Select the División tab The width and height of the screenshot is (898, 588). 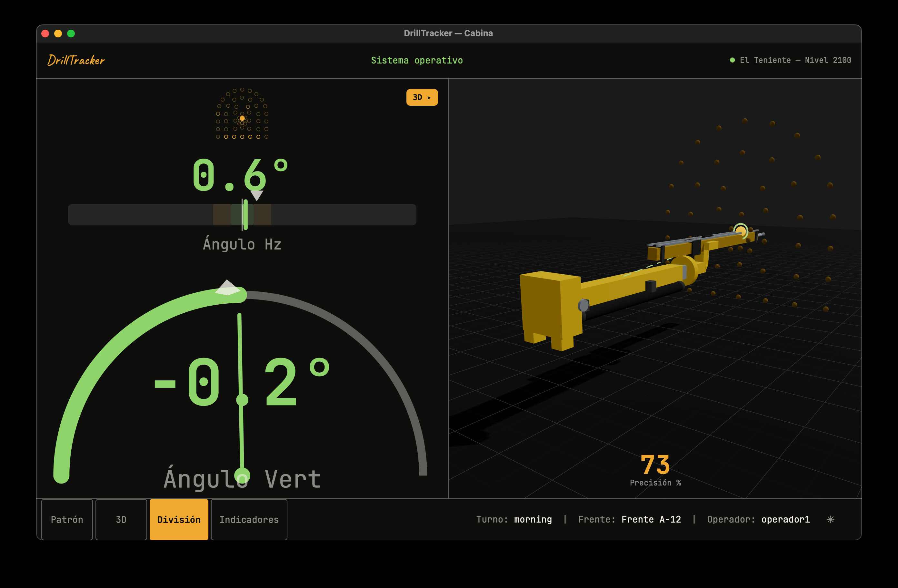pos(179,519)
